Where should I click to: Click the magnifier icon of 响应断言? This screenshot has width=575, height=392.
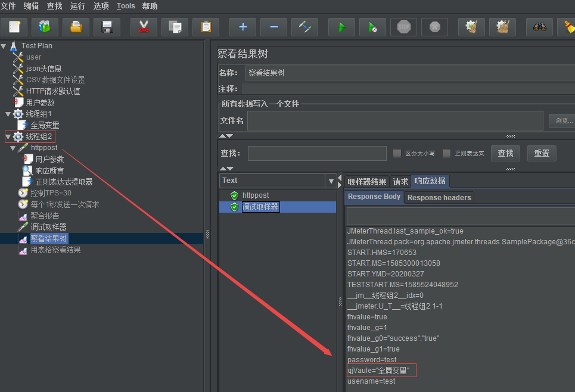(27, 170)
